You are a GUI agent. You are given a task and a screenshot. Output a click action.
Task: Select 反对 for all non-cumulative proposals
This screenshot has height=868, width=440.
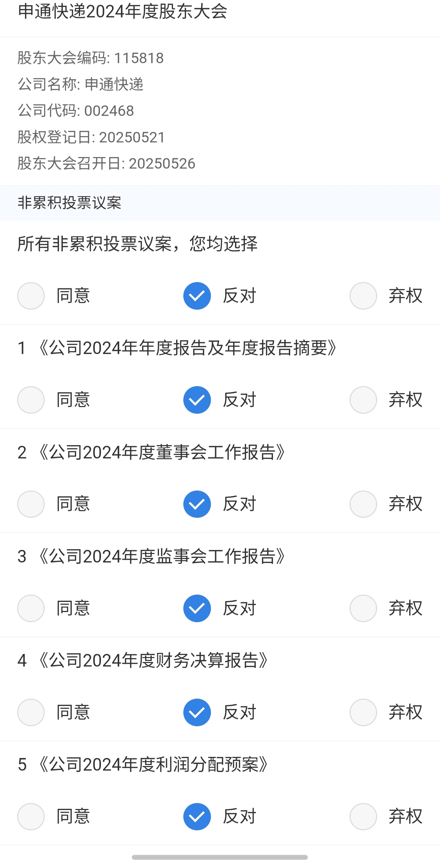click(197, 296)
